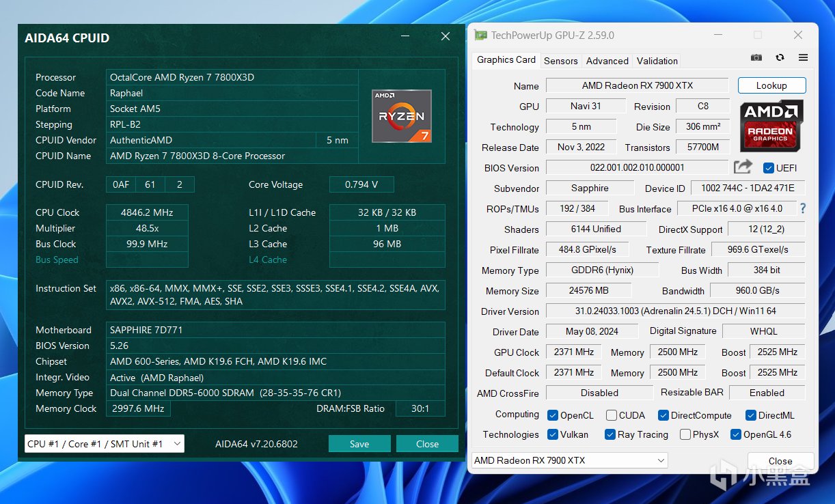835x504 pixels.
Task: Click the BIOS Version field in GPU-Z
Action: pyautogui.click(x=638, y=167)
